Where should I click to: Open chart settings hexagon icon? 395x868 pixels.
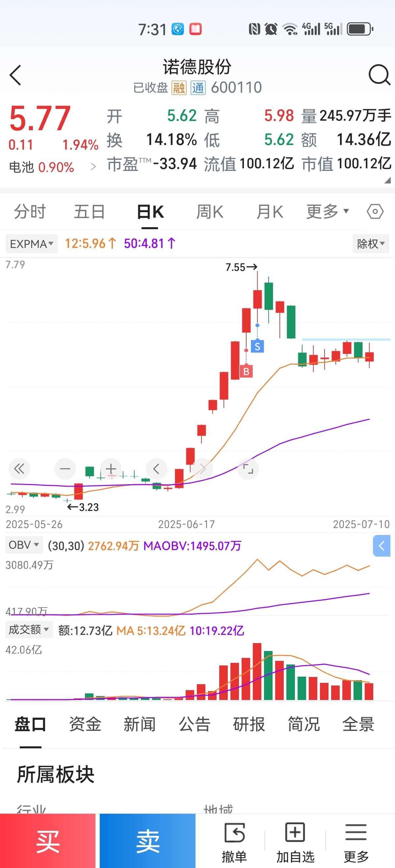pyautogui.click(x=375, y=212)
